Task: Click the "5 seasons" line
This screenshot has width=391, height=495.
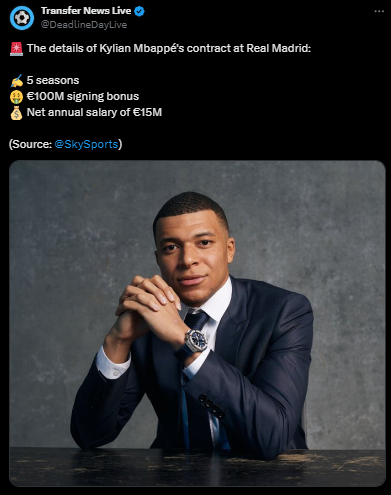Action: click(x=53, y=80)
